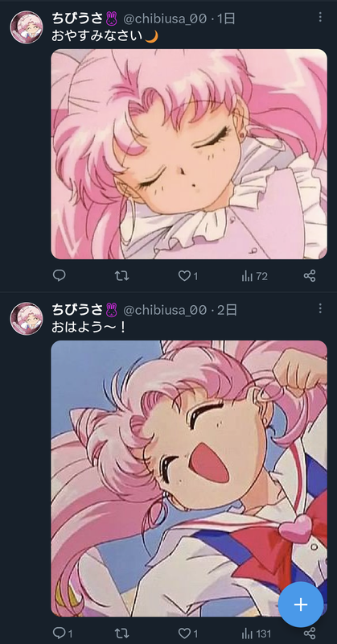This screenshot has height=644, width=337.
Task: Open the 2日 timestamp of second tweet
Action: click(x=227, y=310)
